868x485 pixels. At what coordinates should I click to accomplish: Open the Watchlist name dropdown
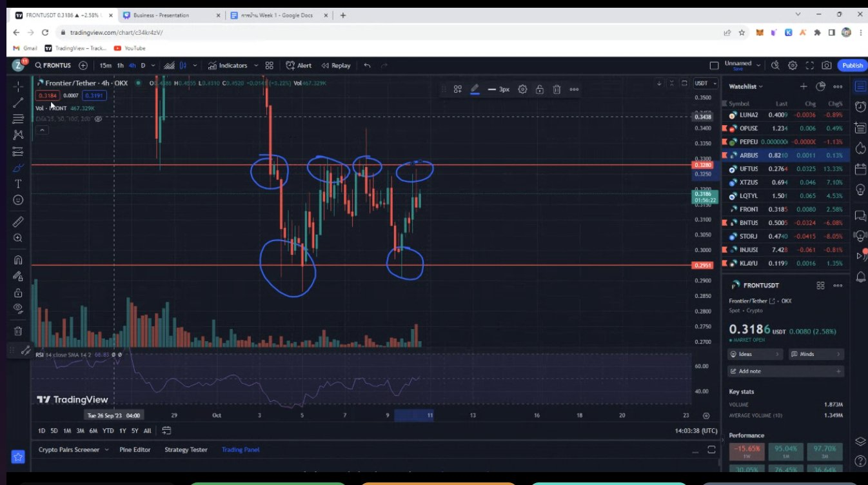click(746, 86)
